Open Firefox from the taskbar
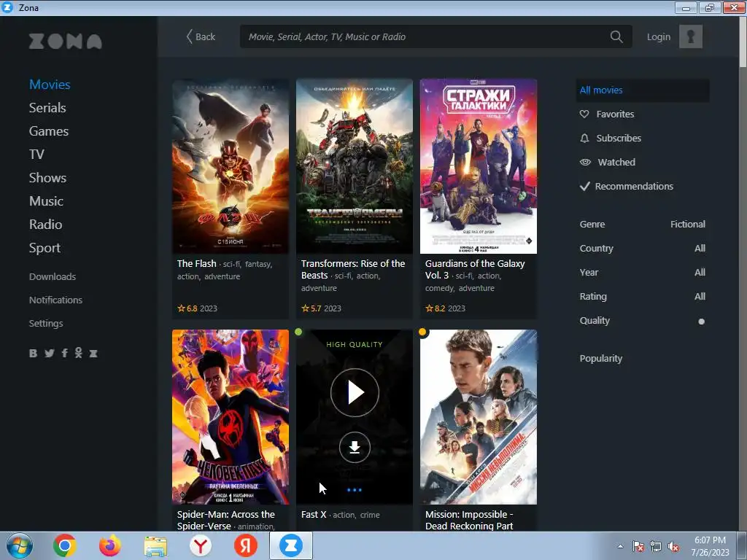747x560 pixels. (x=110, y=545)
